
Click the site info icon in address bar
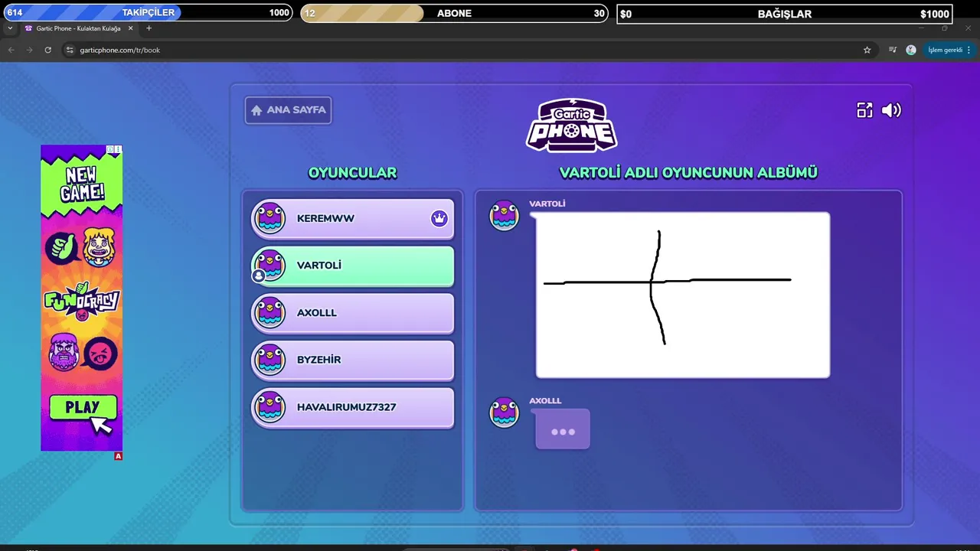coord(70,50)
